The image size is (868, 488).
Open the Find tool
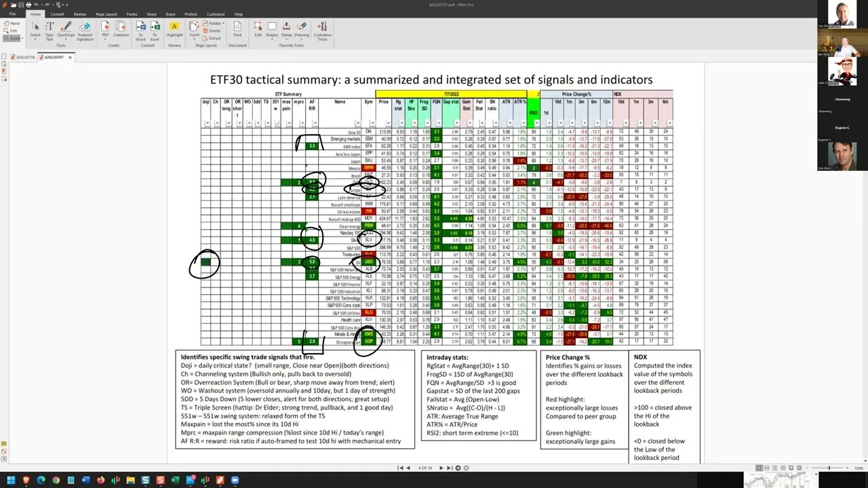click(x=237, y=29)
